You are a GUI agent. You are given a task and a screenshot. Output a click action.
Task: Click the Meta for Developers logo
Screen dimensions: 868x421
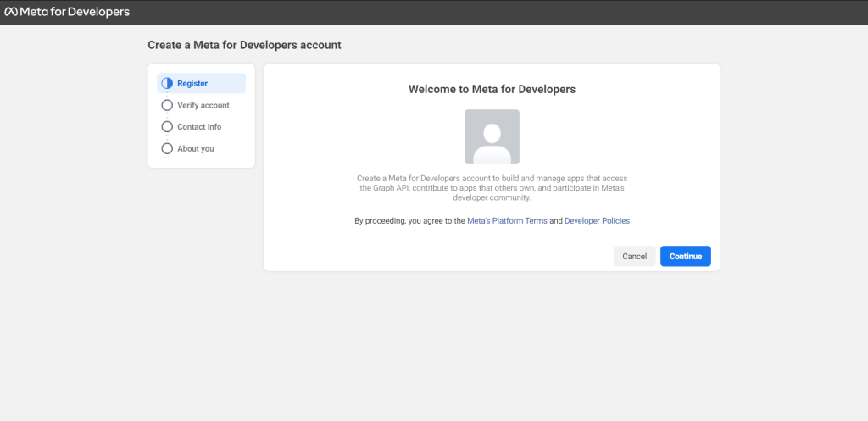[x=67, y=12]
